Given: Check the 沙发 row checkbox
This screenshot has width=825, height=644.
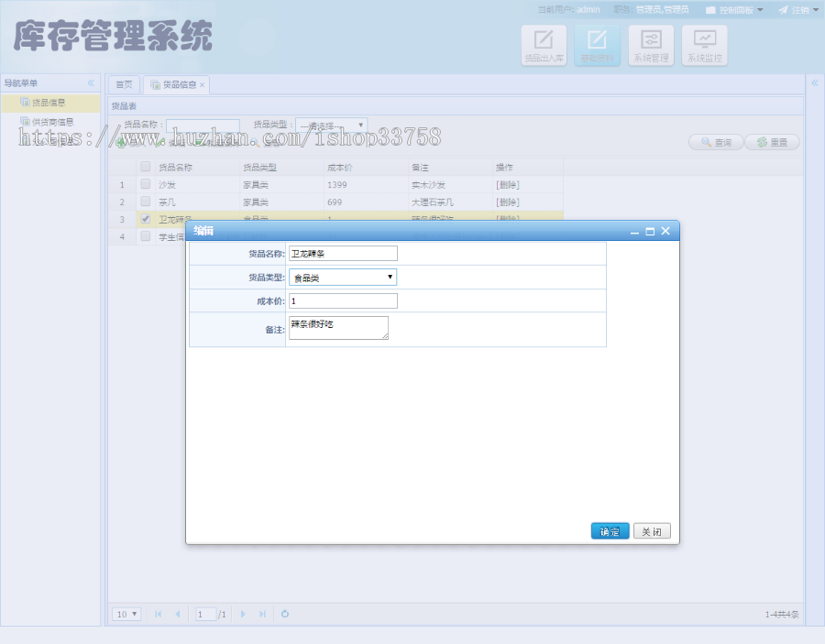Looking at the screenshot, I should 145,184.
